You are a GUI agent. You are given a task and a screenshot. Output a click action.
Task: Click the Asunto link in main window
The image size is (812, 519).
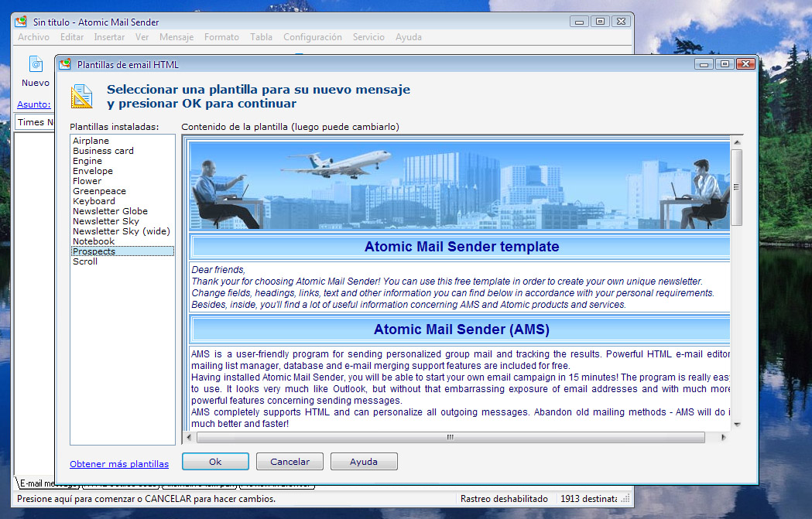pos(33,104)
